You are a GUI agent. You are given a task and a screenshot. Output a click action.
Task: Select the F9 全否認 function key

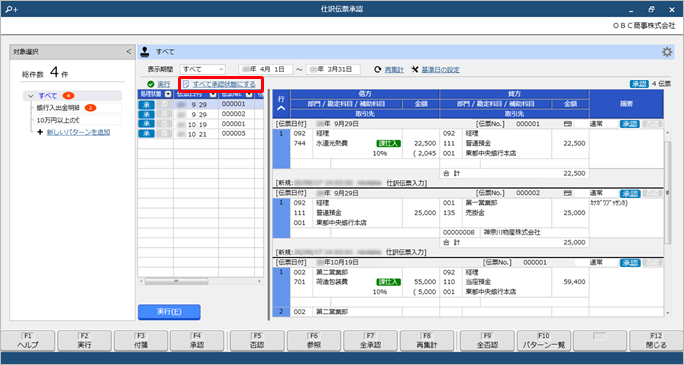(487, 341)
